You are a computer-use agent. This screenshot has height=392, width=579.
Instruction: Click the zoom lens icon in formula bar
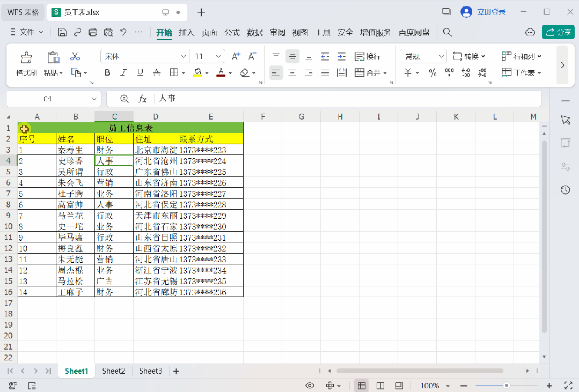(124, 99)
